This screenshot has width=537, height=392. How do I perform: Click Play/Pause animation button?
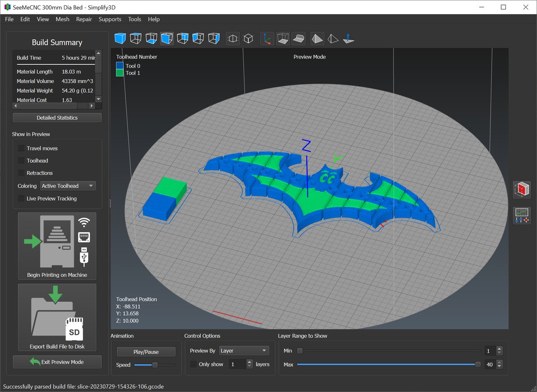pos(146,352)
